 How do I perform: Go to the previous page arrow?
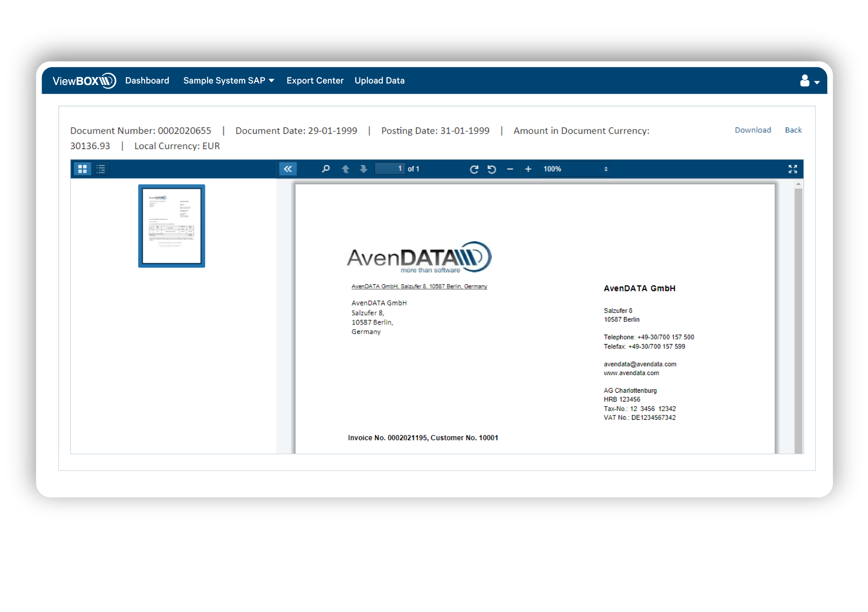[x=345, y=169]
